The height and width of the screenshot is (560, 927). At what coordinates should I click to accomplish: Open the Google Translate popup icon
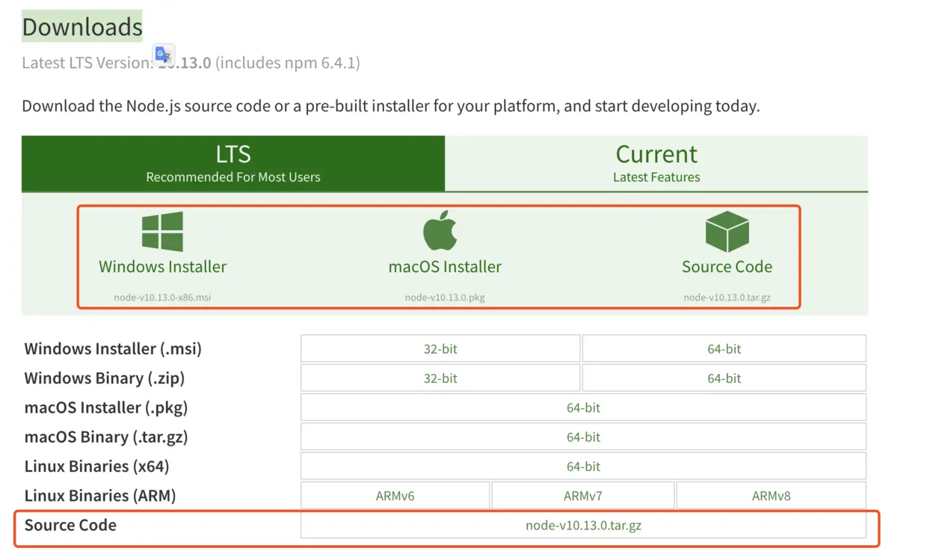163,54
